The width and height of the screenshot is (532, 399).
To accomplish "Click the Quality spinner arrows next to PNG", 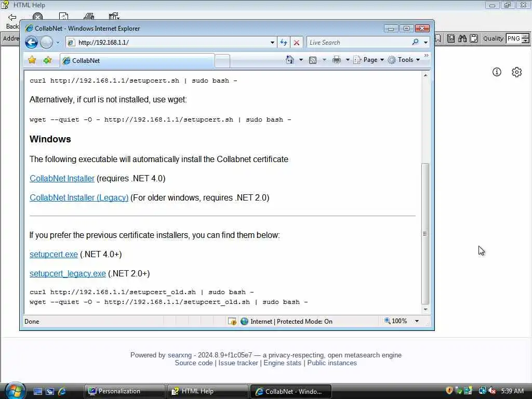I will (526, 38).
